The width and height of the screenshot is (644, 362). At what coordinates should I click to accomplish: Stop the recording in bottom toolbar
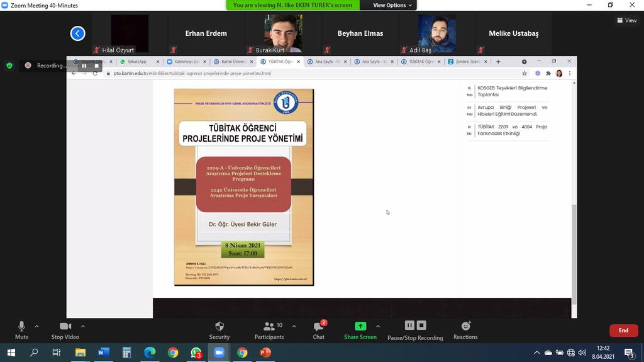pos(421,325)
